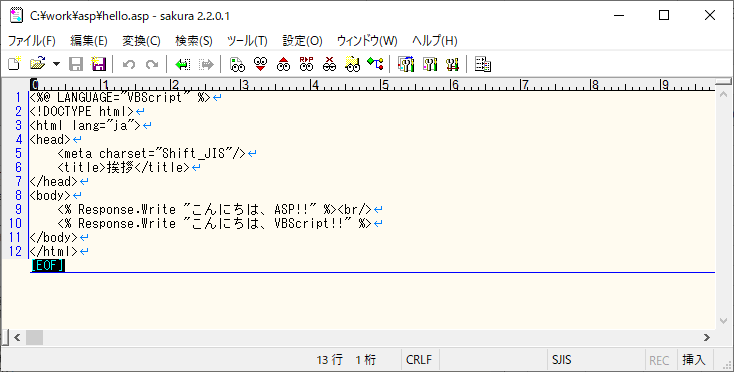
Task: Click the horizontal scrollbar left arrow
Action: click(17, 337)
